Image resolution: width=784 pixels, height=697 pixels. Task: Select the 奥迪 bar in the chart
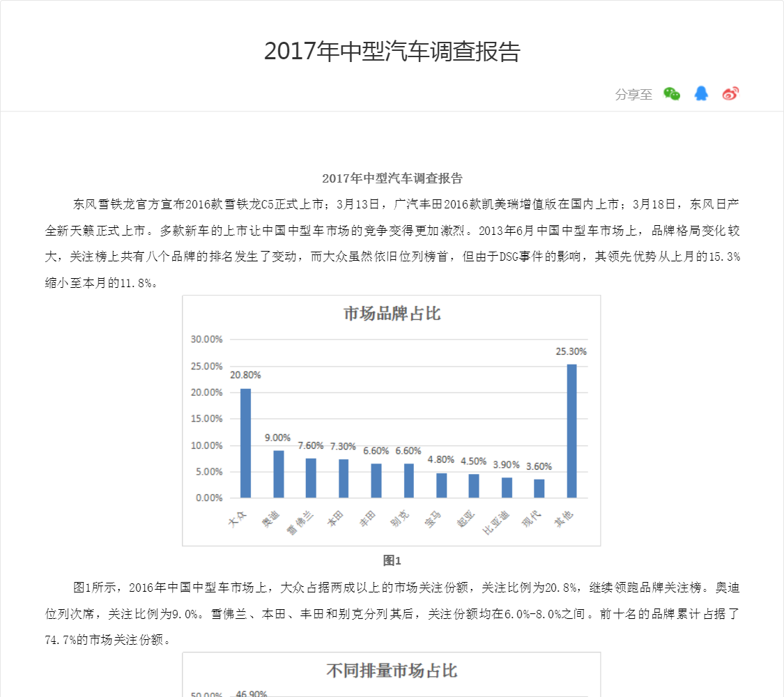click(x=279, y=474)
